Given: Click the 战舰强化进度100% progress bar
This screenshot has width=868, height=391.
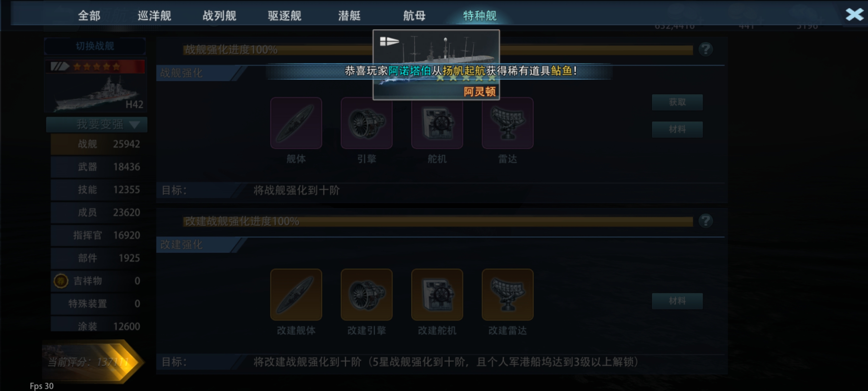Looking at the screenshot, I should coord(438,50).
